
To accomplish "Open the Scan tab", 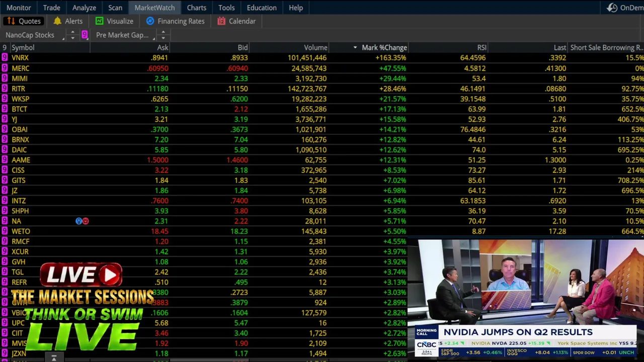I will pos(115,8).
